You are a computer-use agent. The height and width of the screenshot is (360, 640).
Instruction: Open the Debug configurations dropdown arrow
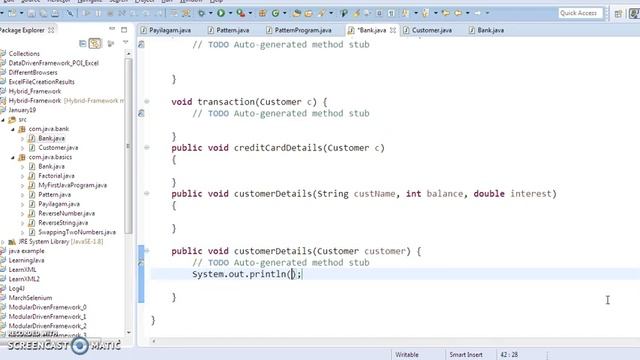[211, 13]
